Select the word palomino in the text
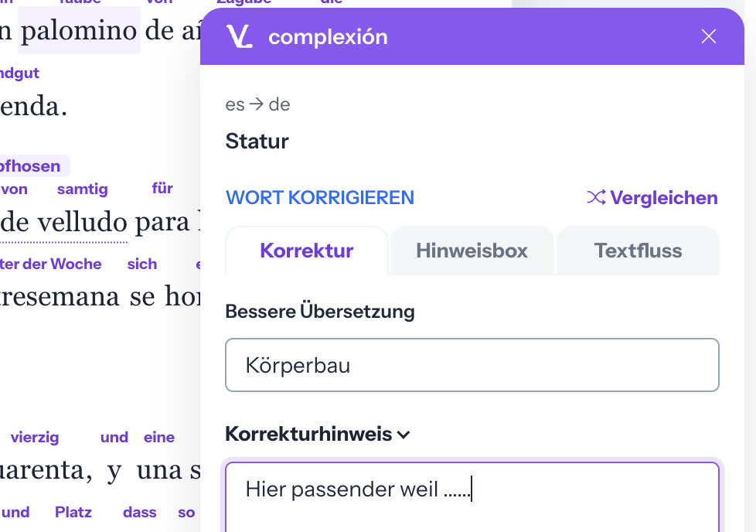The image size is (756, 532). (79, 30)
